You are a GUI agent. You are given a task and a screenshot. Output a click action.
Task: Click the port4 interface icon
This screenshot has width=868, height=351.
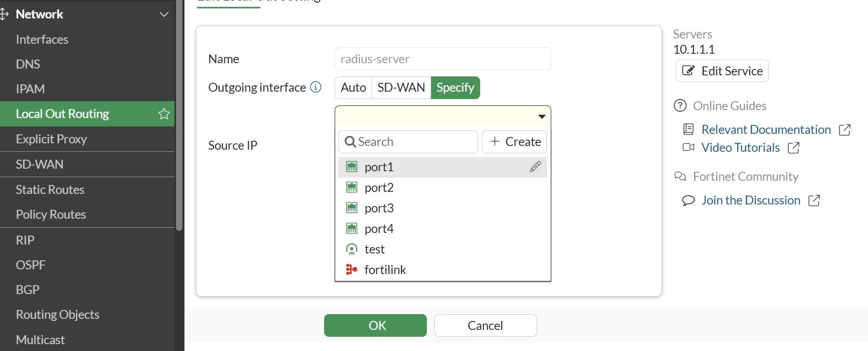352,228
